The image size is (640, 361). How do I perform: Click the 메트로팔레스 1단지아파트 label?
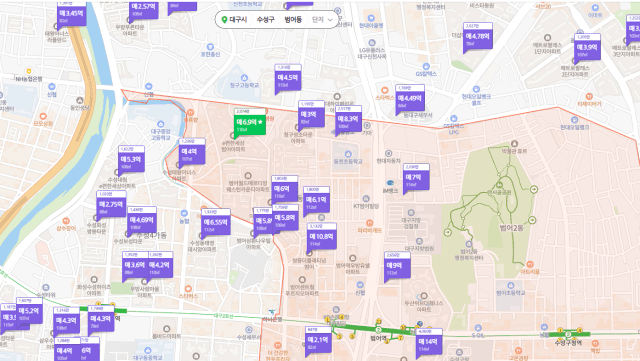pyautogui.click(x=547, y=48)
